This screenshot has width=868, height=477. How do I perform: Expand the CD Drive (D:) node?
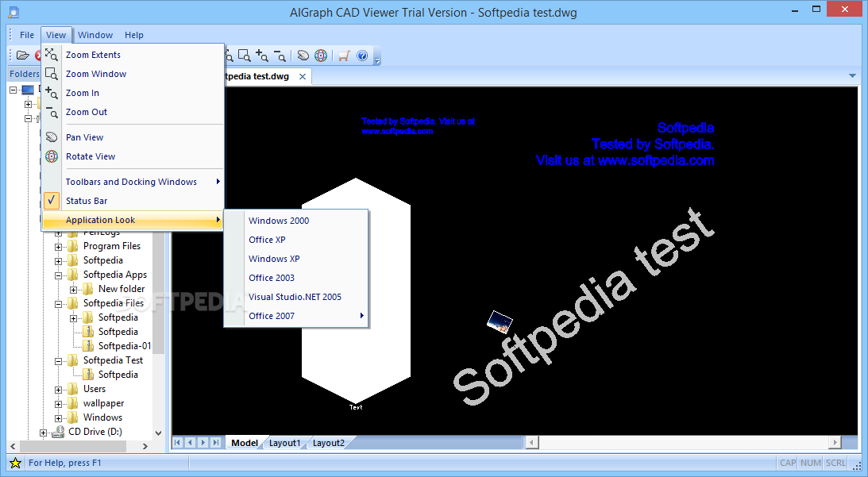pyautogui.click(x=43, y=433)
